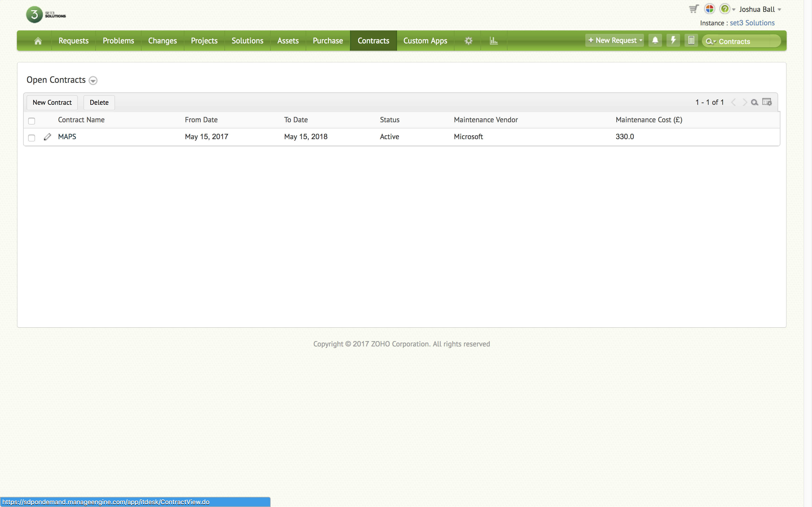Screen dimensions: 812x507
Task: Expand the Open Contracts filter dropdown
Action: click(x=93, y=81)
